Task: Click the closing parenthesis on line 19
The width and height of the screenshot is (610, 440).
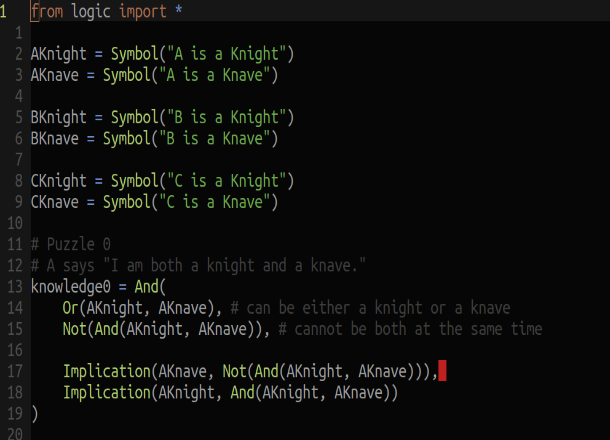Action: pos(34,413)
